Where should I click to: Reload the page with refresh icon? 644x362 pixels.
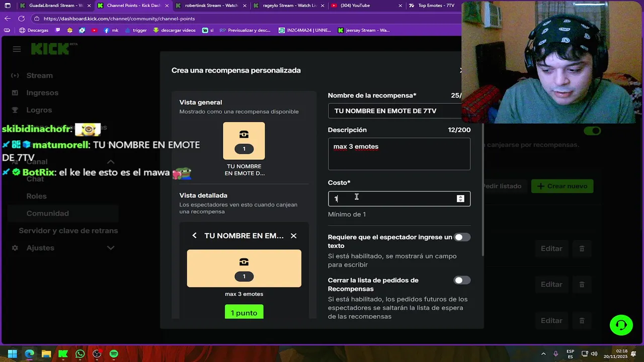tap(21, 19)
